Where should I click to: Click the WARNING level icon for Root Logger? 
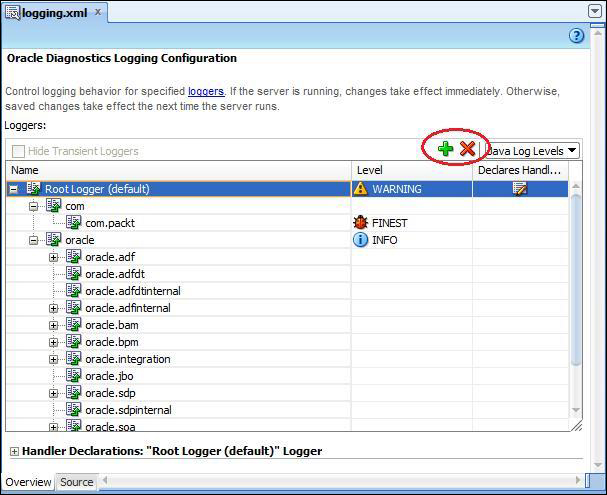pyautogui.click(x=360, y=189)
